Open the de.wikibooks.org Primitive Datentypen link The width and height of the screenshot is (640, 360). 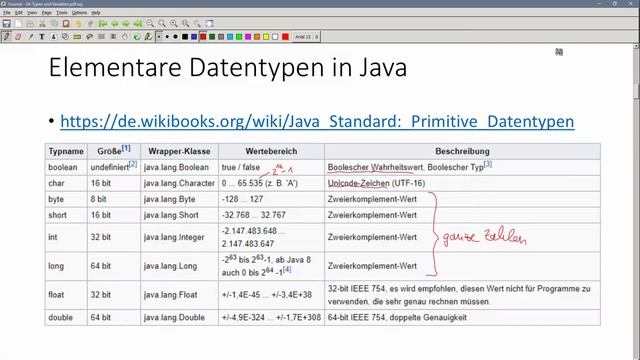click(x=317, y=122)
